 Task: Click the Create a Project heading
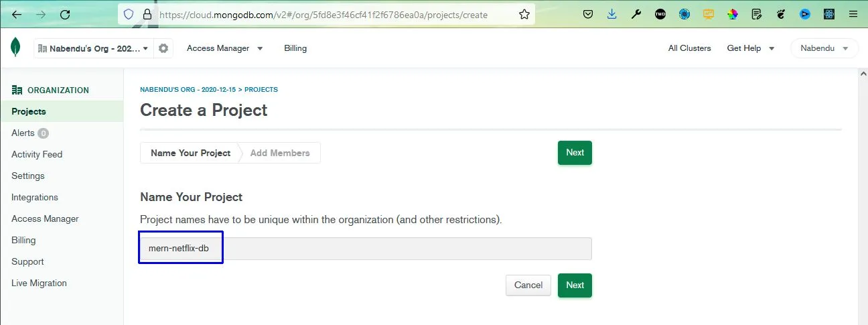pos(204,110)
